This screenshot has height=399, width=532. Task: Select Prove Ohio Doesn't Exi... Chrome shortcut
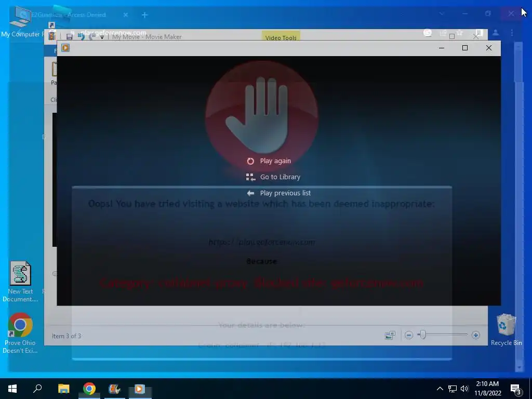(x=20, y=333)
